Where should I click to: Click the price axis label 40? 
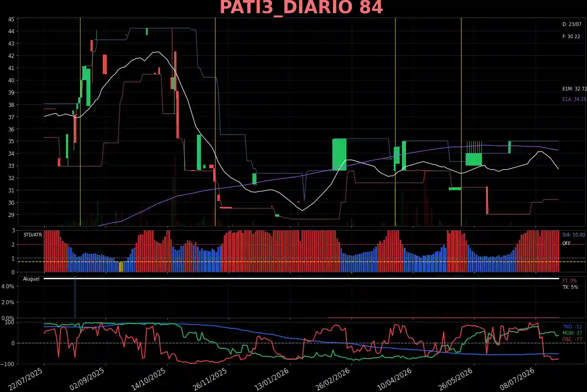(11, 80)
